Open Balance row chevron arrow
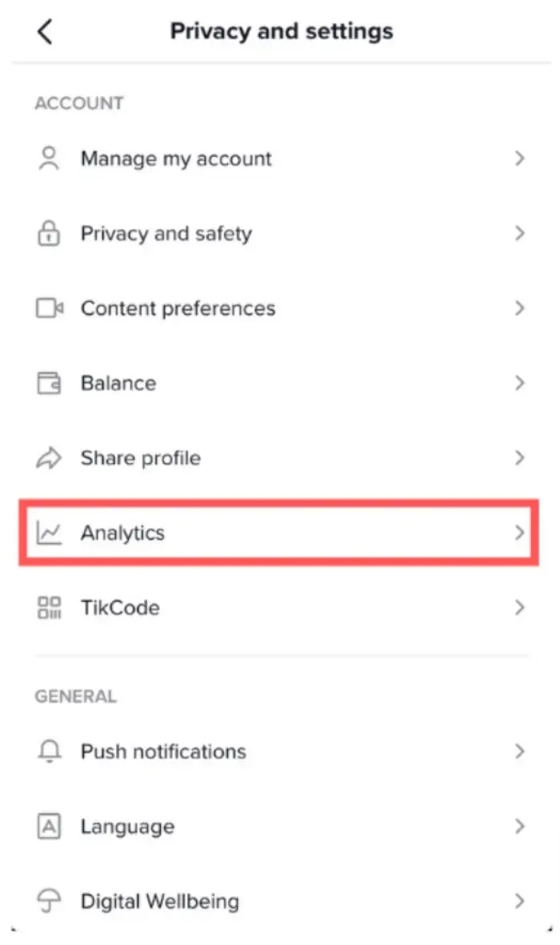Viewport: 560px width, 945px height. 519,383
